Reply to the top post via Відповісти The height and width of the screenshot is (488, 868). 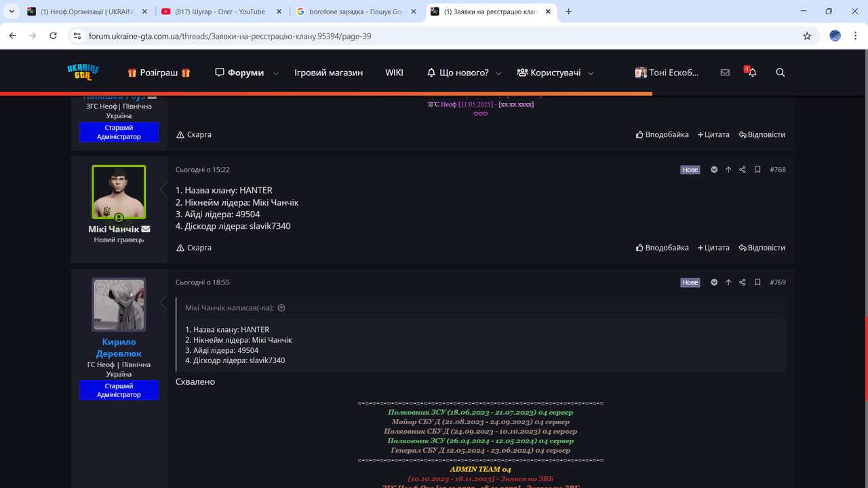(x=762, y=134)
